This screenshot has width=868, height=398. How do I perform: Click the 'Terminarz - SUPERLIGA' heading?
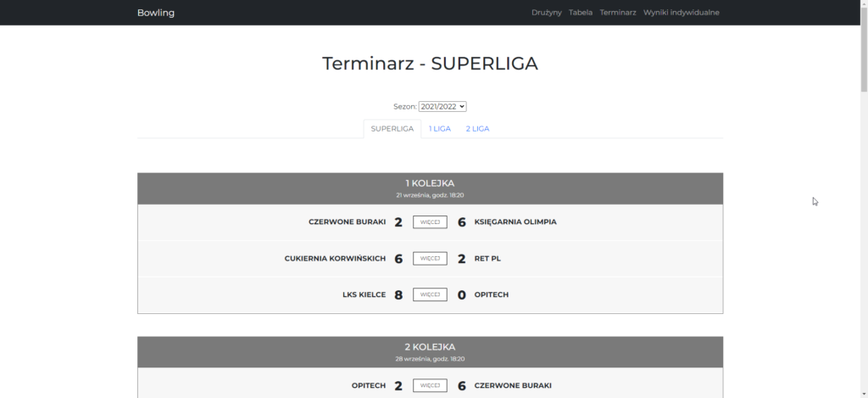(x=430, y=63)
